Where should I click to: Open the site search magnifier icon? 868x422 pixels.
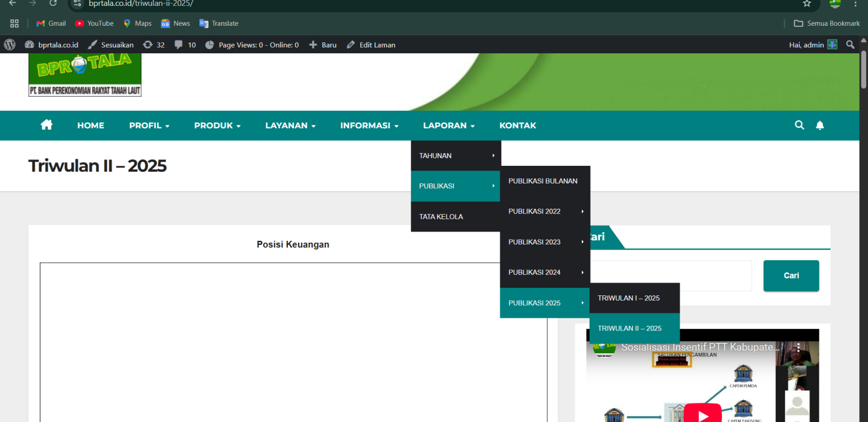coord(799,125)
